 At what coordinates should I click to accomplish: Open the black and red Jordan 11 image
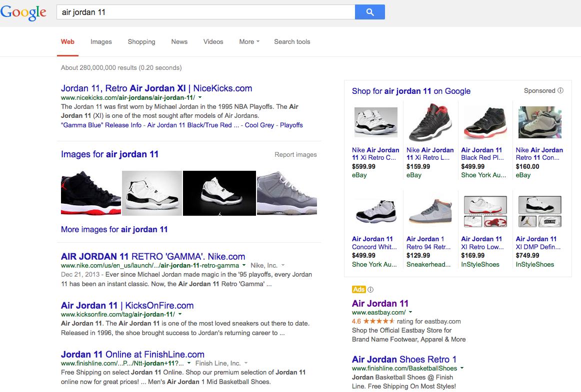[91, 193]
